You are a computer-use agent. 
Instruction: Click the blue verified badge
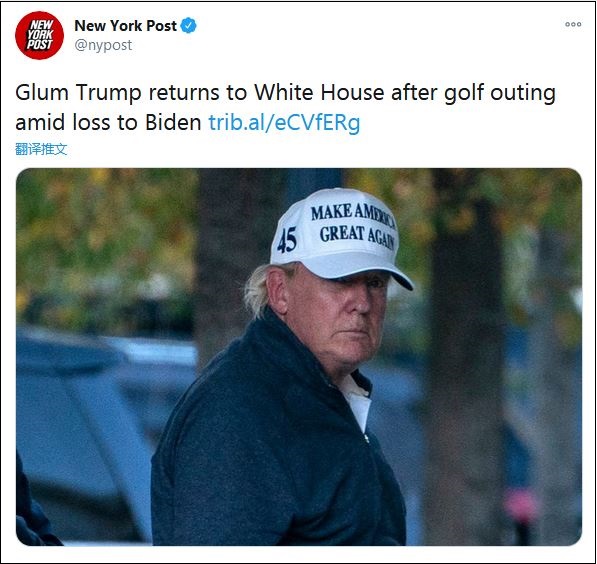[188, 26]
